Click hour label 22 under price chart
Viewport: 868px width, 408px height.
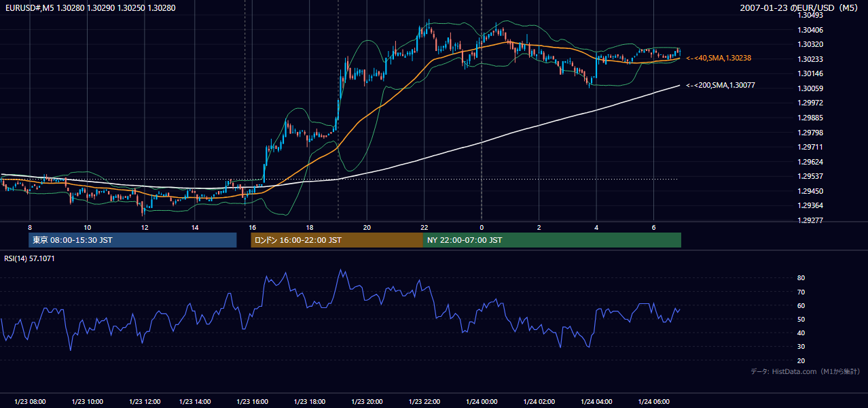424,227
